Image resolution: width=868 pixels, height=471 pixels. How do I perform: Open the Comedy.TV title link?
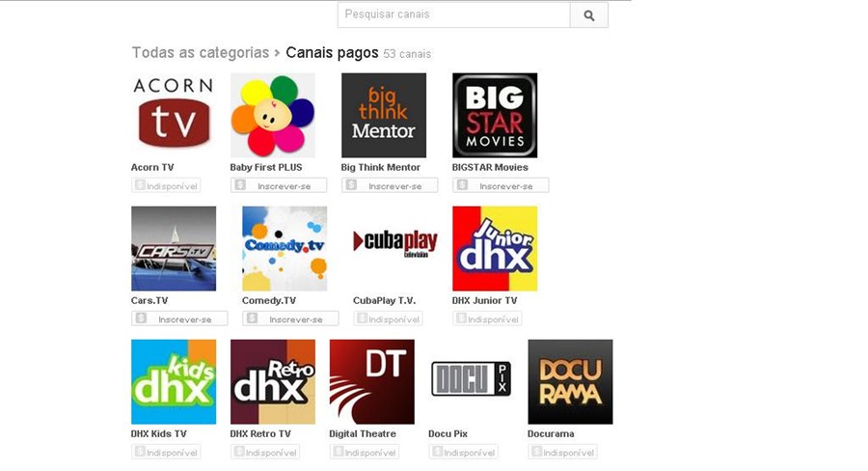click(269, 300)
